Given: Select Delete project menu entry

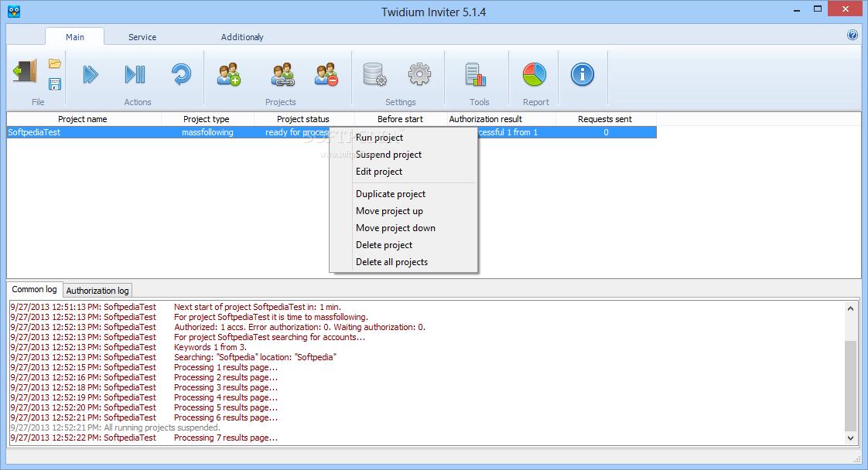Looking at the screenshot, I should click(384, 245).
